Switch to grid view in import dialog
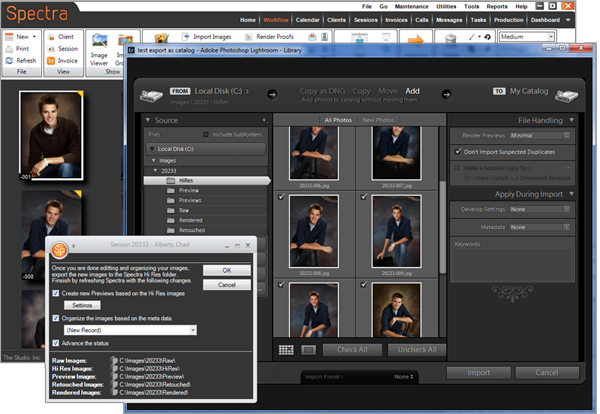Screen dimensions: 600x414 coord(286,350)
